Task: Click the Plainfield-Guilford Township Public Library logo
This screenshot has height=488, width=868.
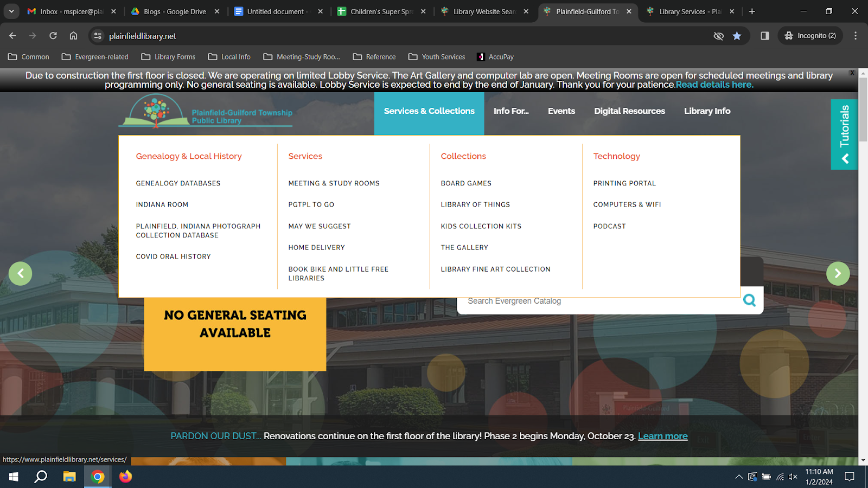Action: (x=206, y=111)
